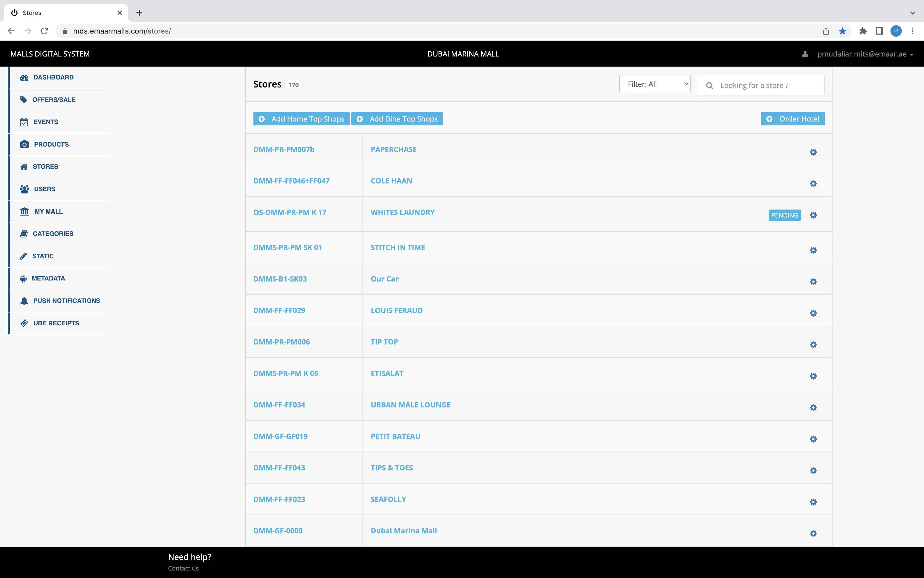This screenshot has height=578, width=924.
Task: Click the DUBAI MARINA MALL header title
Action: tap(463, 54)
